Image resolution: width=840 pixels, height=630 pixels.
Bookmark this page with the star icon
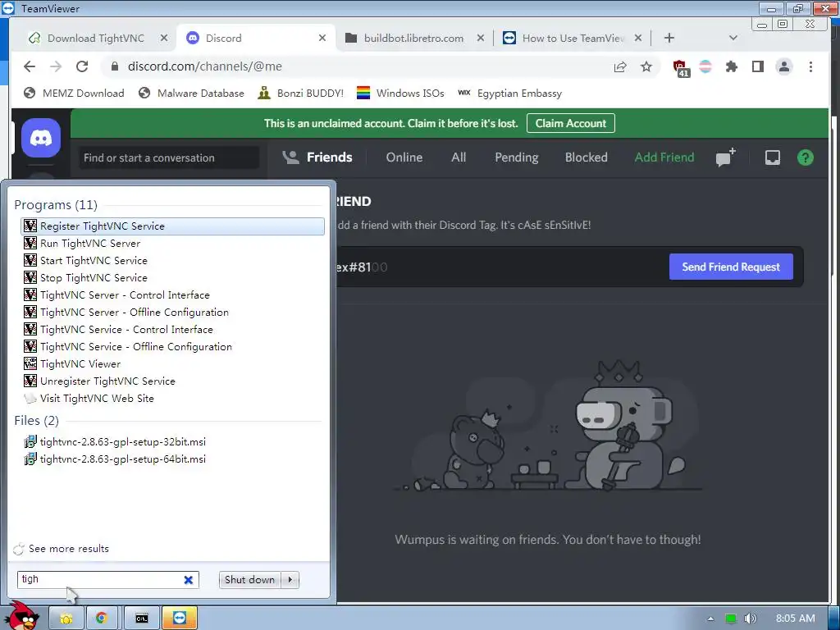click(x=646, y=66)
